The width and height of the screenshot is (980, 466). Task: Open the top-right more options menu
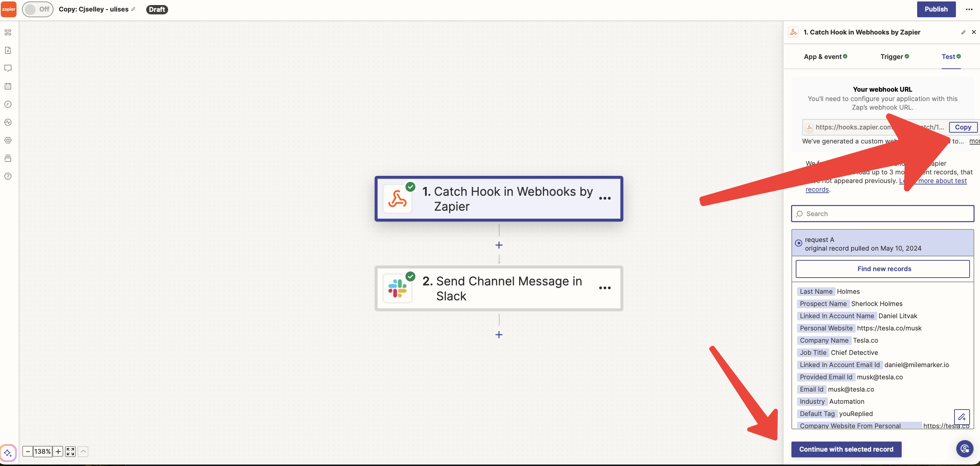[x=969, y=9]
